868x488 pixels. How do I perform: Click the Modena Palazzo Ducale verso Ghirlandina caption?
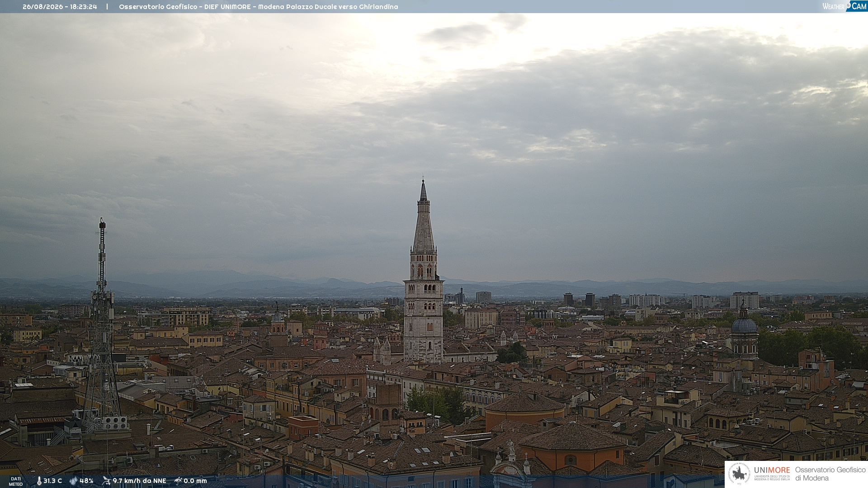click(328, 7)
